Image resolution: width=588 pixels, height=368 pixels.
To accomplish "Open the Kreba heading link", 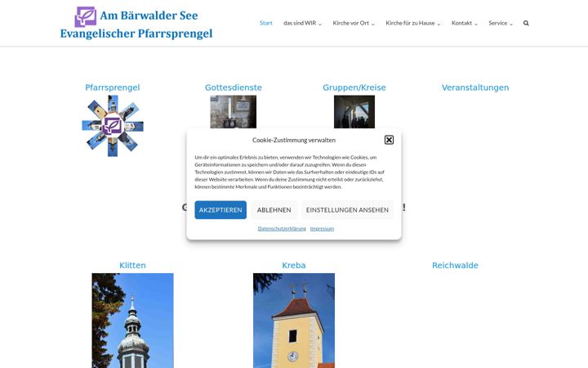I will click(294, 265).
